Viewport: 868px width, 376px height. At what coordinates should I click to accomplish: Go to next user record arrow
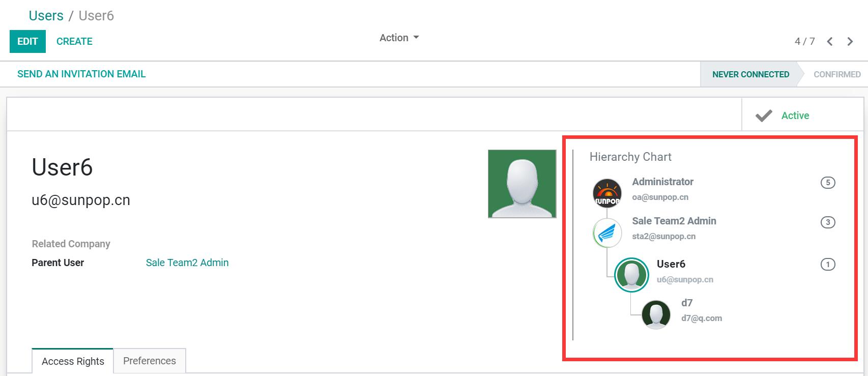tap(850, 42)
